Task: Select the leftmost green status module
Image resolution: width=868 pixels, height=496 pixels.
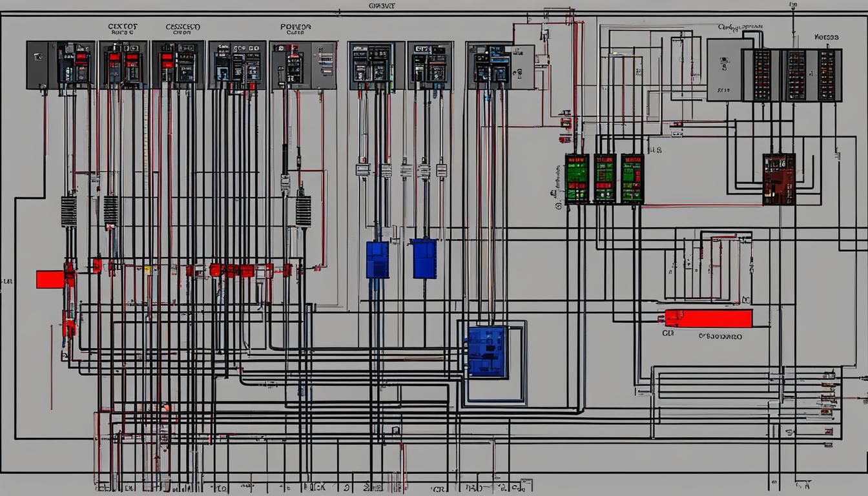Action: (x=575, y=179)
